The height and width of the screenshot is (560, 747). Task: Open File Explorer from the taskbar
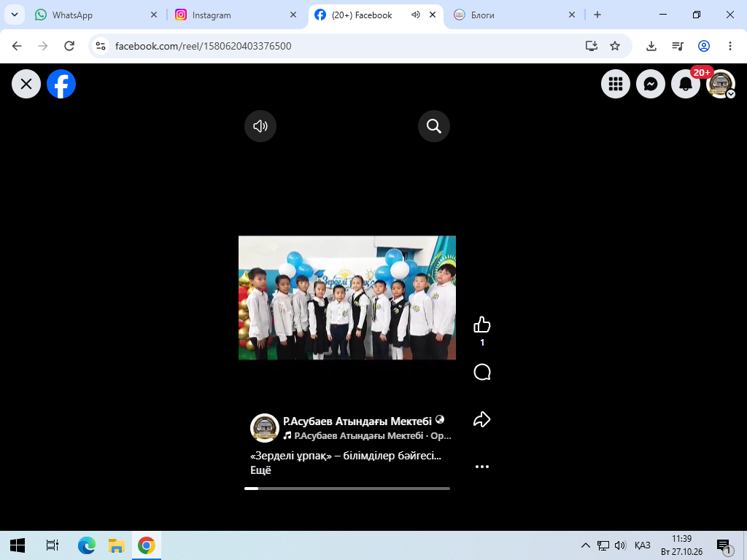(x=116, y=545)
